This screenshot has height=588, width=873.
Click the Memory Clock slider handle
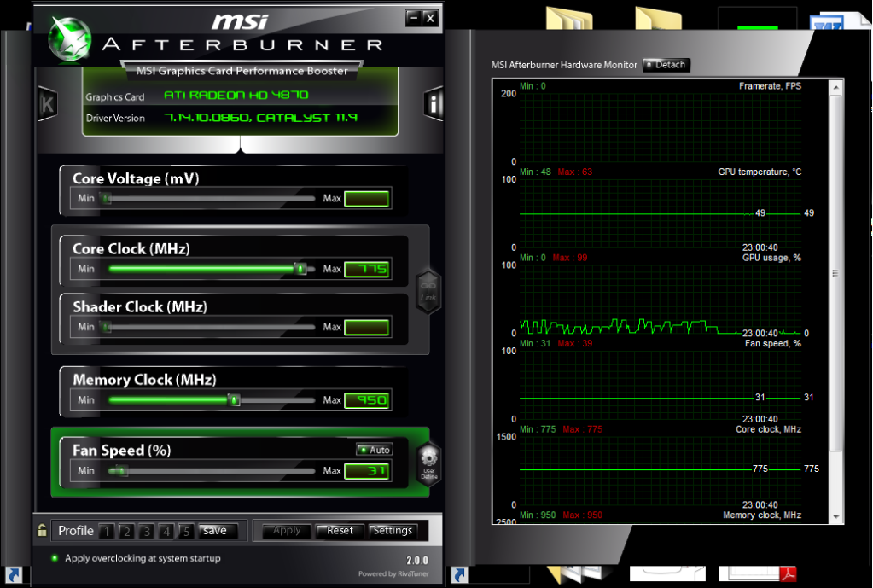pyautogui.click(x=235, y=399)
